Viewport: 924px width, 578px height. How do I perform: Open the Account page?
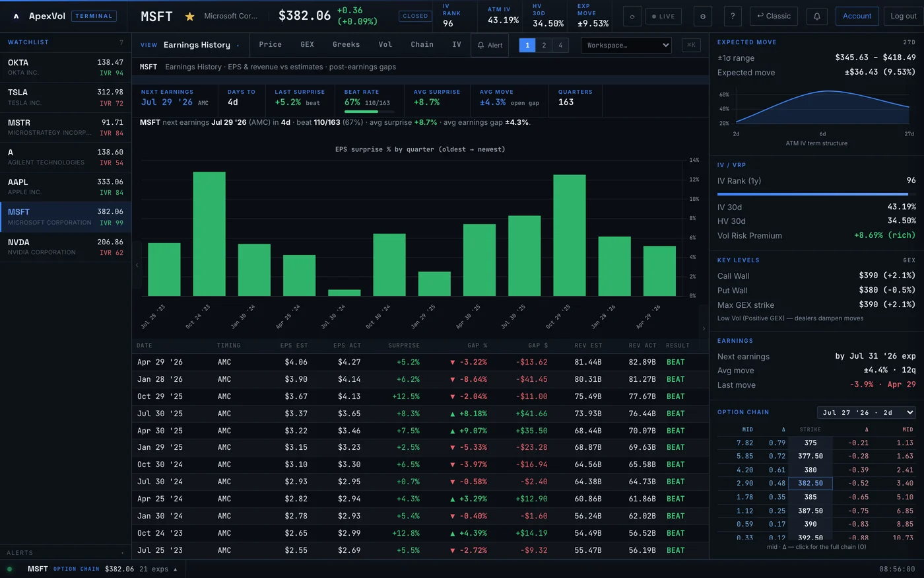[857, 16]
